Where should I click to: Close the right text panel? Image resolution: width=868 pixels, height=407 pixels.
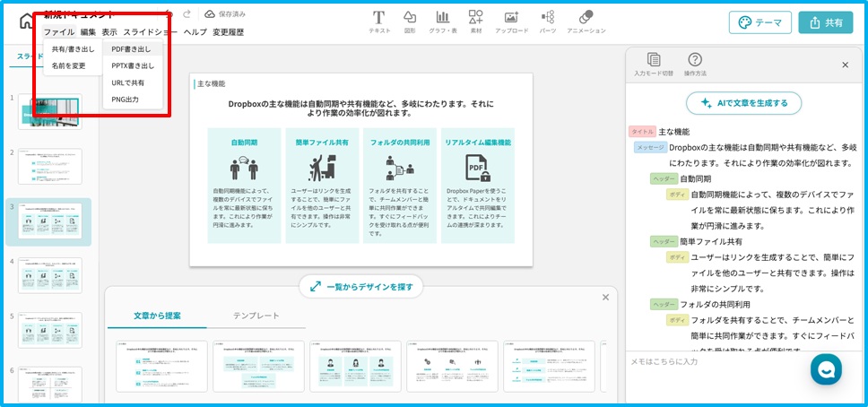coord(846,65)
